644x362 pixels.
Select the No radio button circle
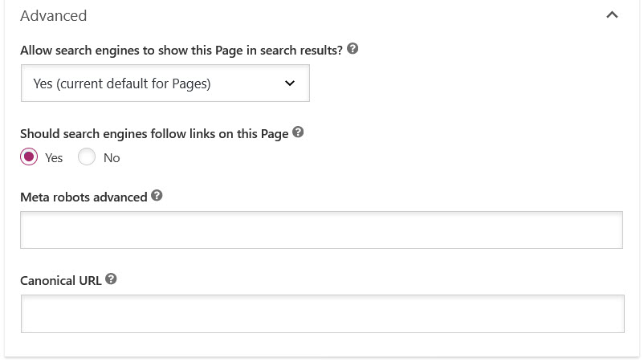(87, 157)
